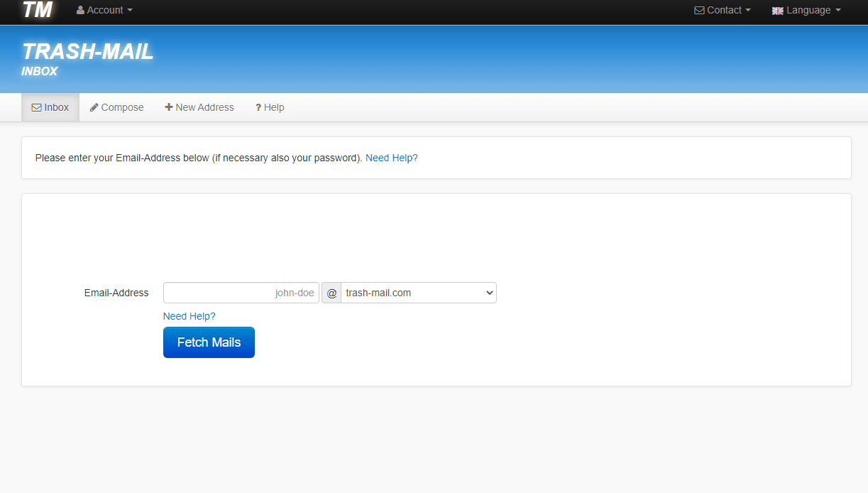Viewport: 868px width, 493px height.
Task: Click the UK flag icon
Action: (778, 11)
